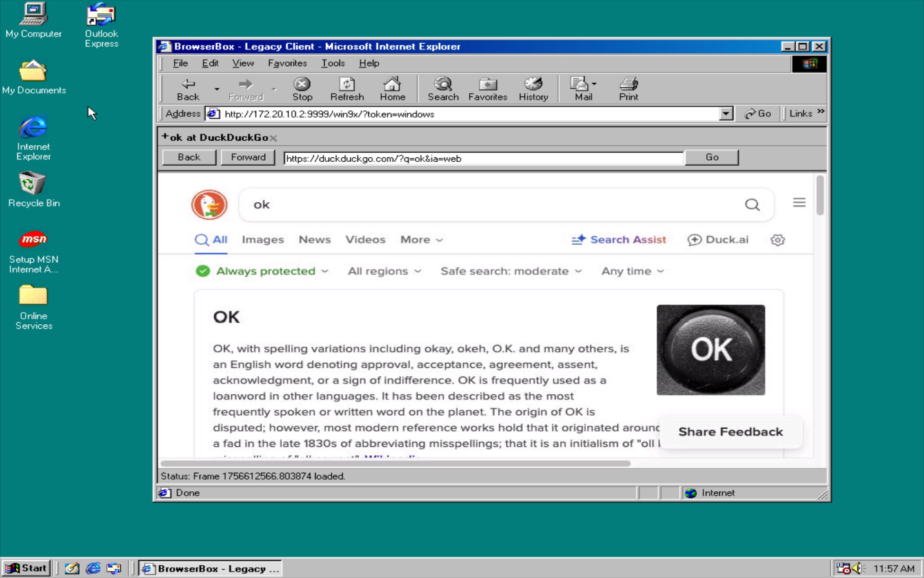
Task: Click the BrowserBox URL field
Action: [483, 158]
